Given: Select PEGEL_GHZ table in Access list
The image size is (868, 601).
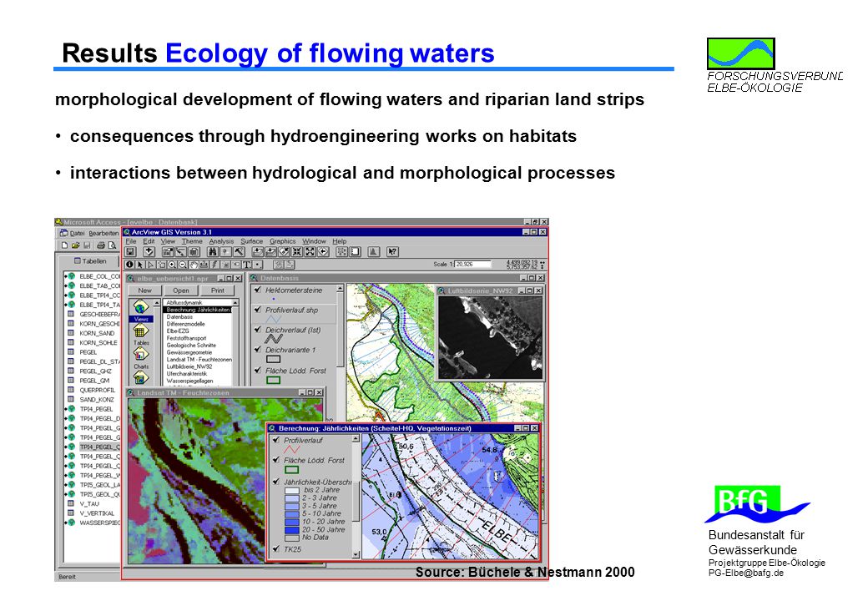Looking at the screenshot, I should tap(95, 371).
